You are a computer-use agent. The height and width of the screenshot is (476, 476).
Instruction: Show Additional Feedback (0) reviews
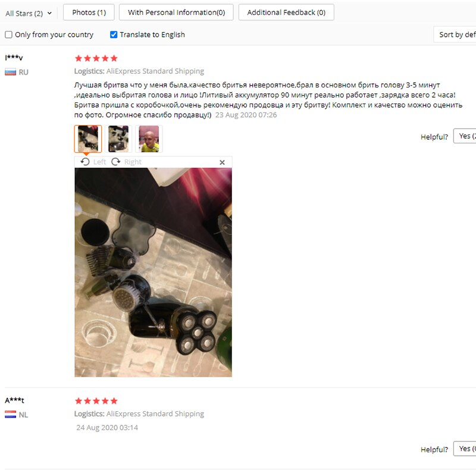(x=286, y=12)
